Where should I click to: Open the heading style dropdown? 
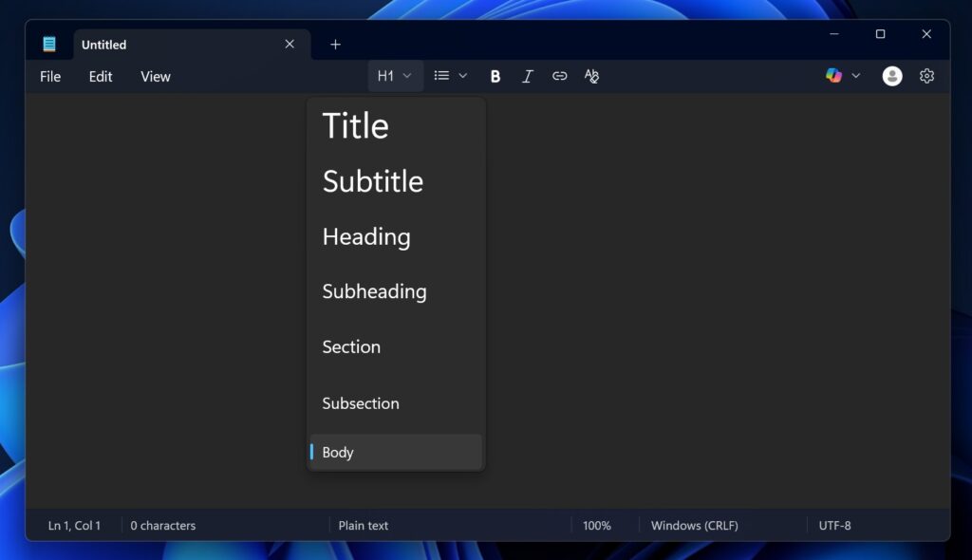pos(395,76)
